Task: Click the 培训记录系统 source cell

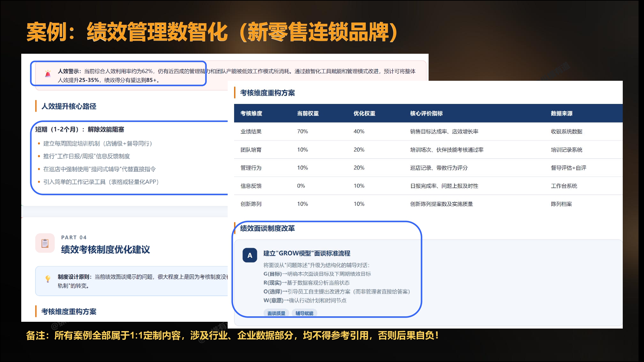Action: pyautogui.click(x=566, y=150)
